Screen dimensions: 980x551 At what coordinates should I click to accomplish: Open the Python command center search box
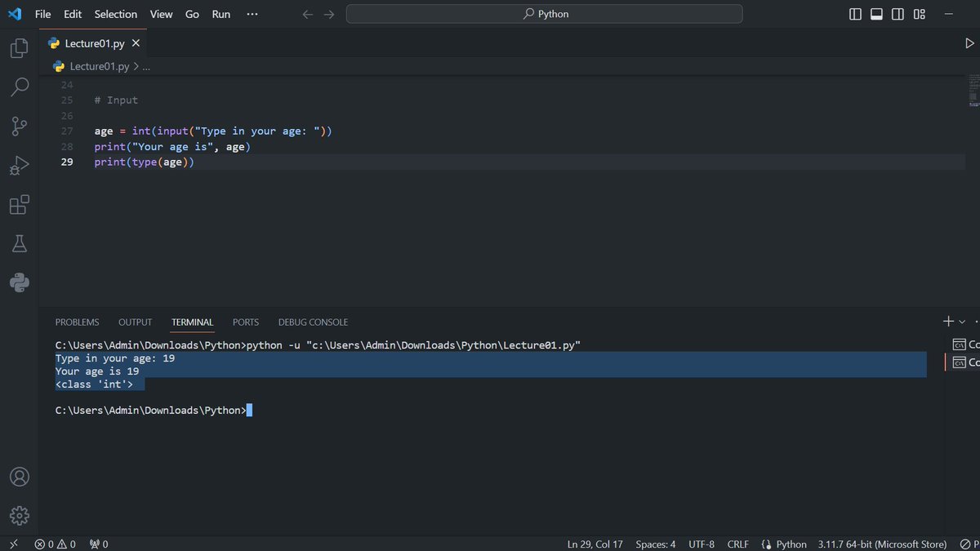click(545, 14)
